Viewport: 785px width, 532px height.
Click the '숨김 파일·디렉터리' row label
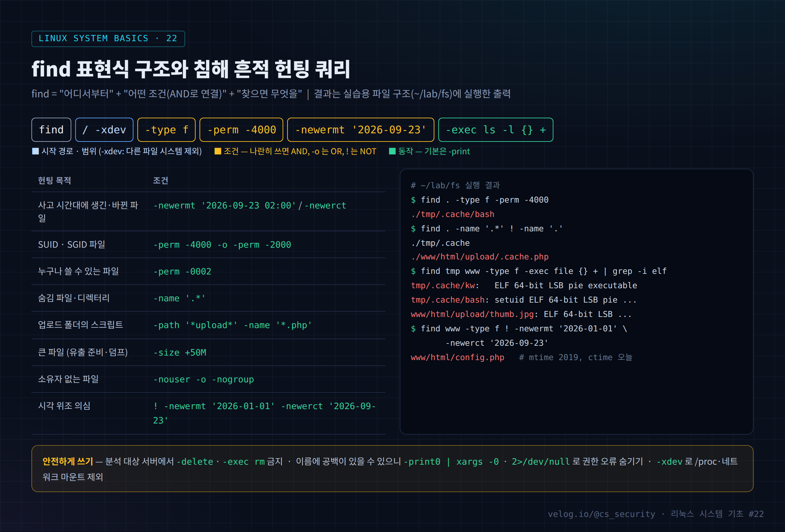pyautogui.click(x=74, y=298)
